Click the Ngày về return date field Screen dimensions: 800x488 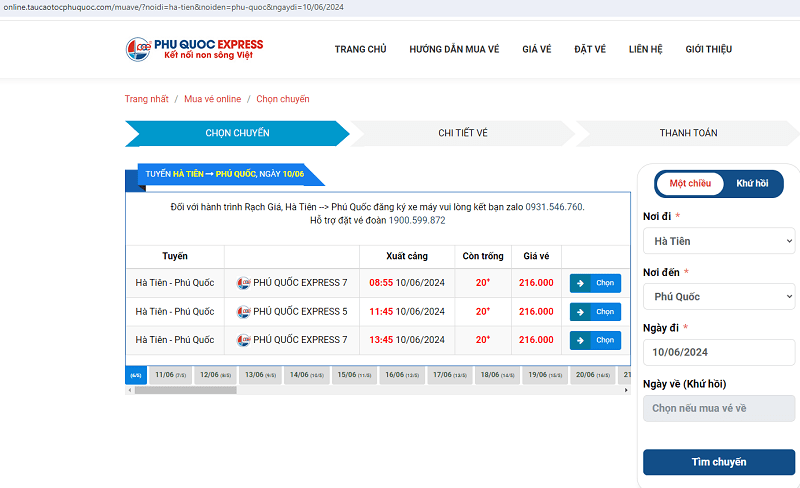[718, 408]
